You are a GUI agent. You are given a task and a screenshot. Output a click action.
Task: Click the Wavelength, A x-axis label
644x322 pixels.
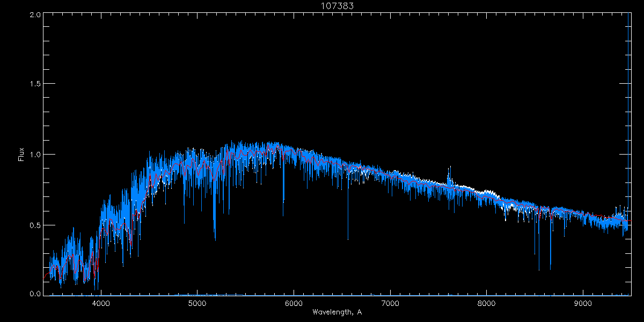click(337, 312)
